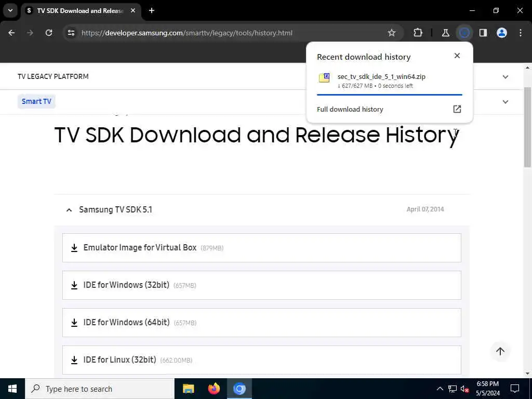Click the Chrome taskbar icon
Viewport: 532px width, 399px height.
[x=239, y=389]
